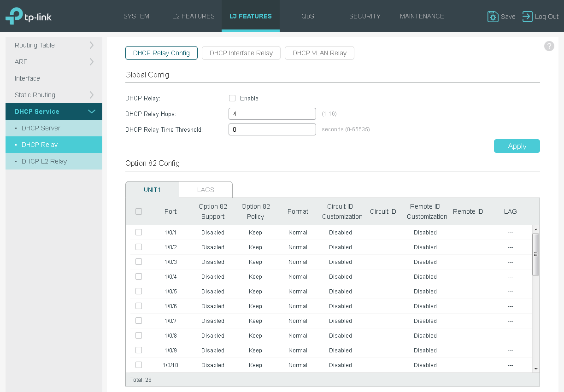Image resolution: width=564 pixels, height=392 pixels.
Task: Switch to the LAGS tab
Action: (x=206, y=190)
